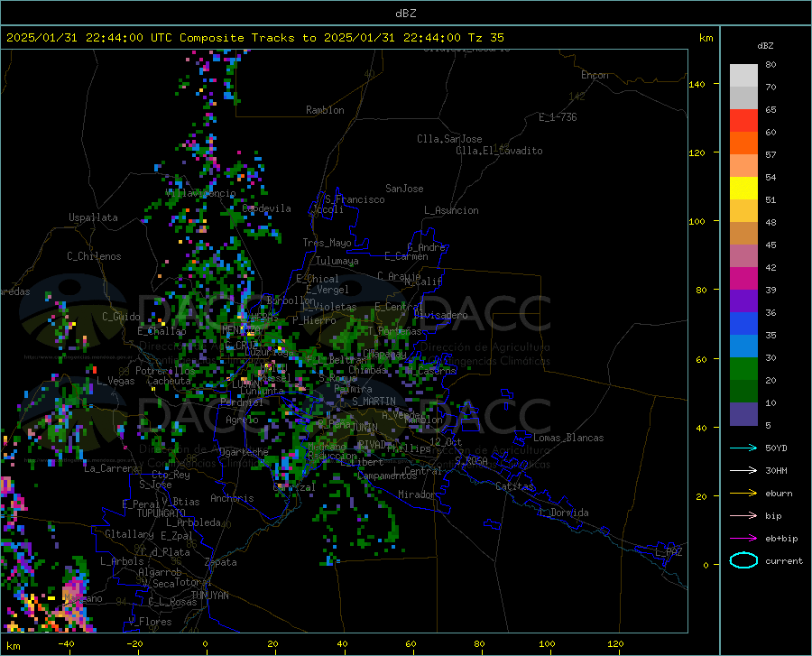Screen dimensions: 812x656
Task: Select the light orange 54–57 dBZ band
Action: 743,166
